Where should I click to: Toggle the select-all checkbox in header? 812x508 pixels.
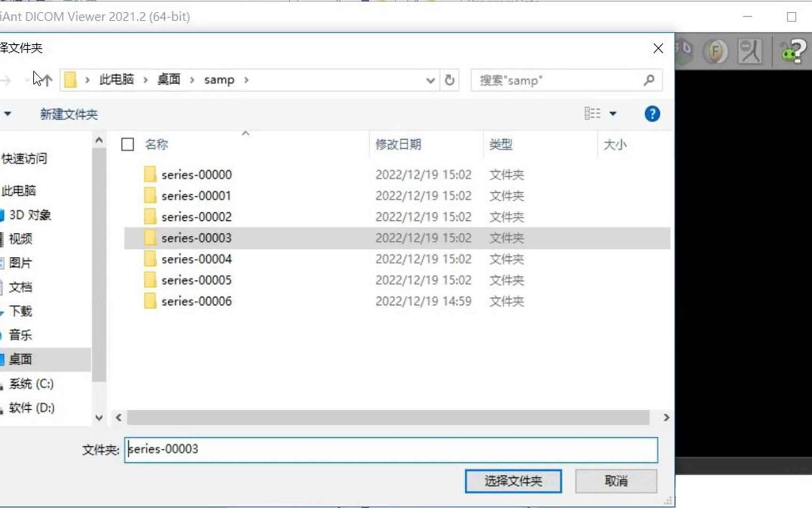(x=127, y=144)
